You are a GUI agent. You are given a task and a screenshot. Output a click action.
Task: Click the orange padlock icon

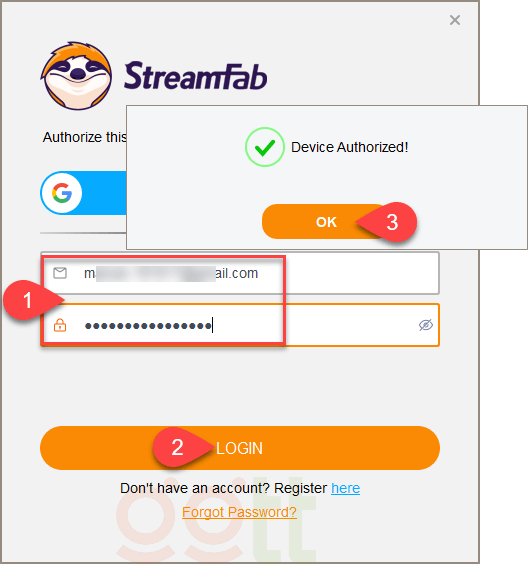60,325
